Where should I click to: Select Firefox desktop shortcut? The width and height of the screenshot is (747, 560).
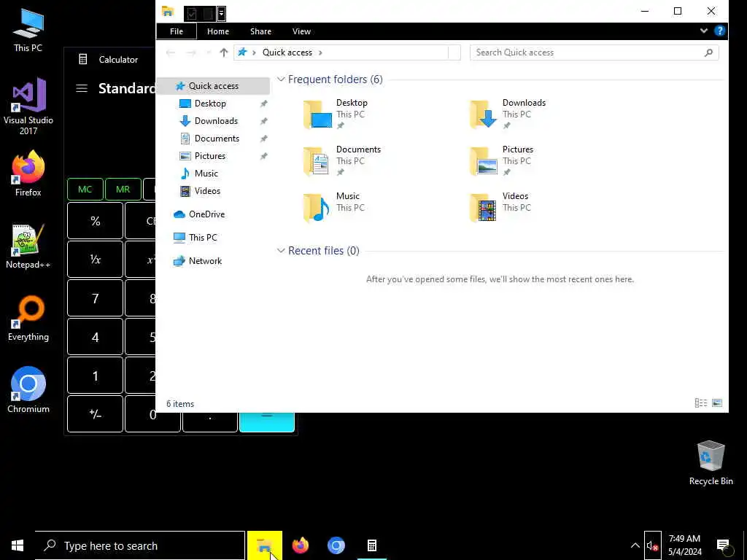click(28, 173)
